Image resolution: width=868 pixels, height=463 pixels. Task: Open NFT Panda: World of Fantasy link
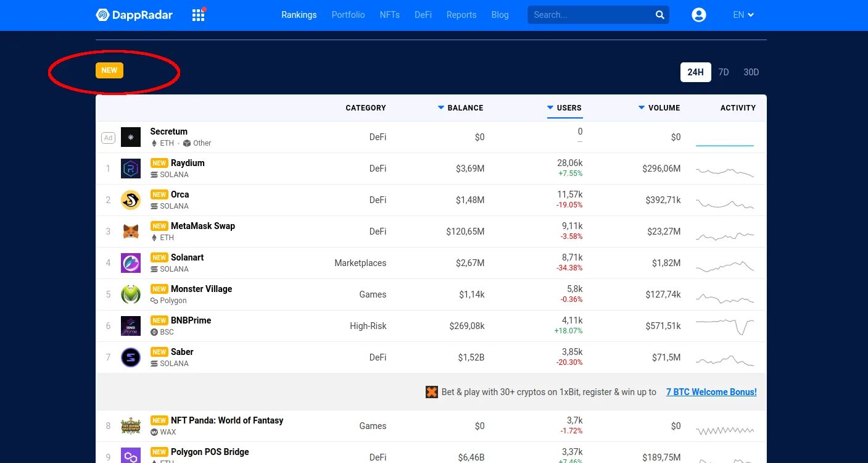point(227,420)
